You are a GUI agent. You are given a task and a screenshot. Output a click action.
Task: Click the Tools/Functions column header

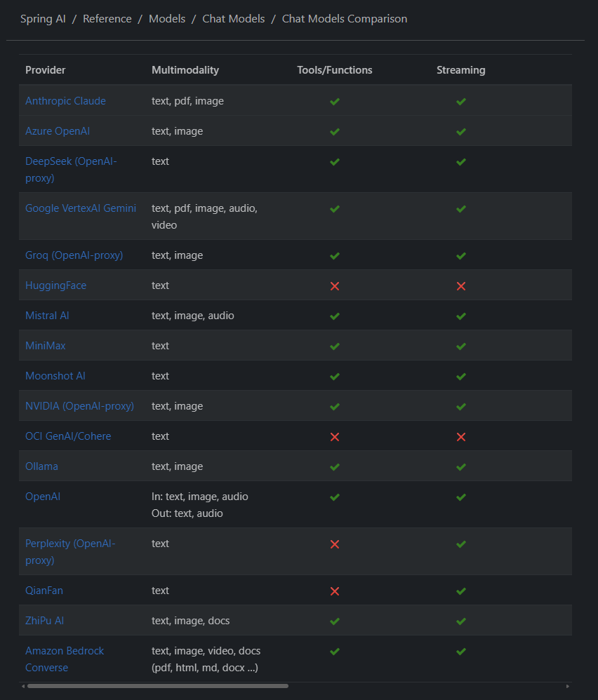[335, 70]
